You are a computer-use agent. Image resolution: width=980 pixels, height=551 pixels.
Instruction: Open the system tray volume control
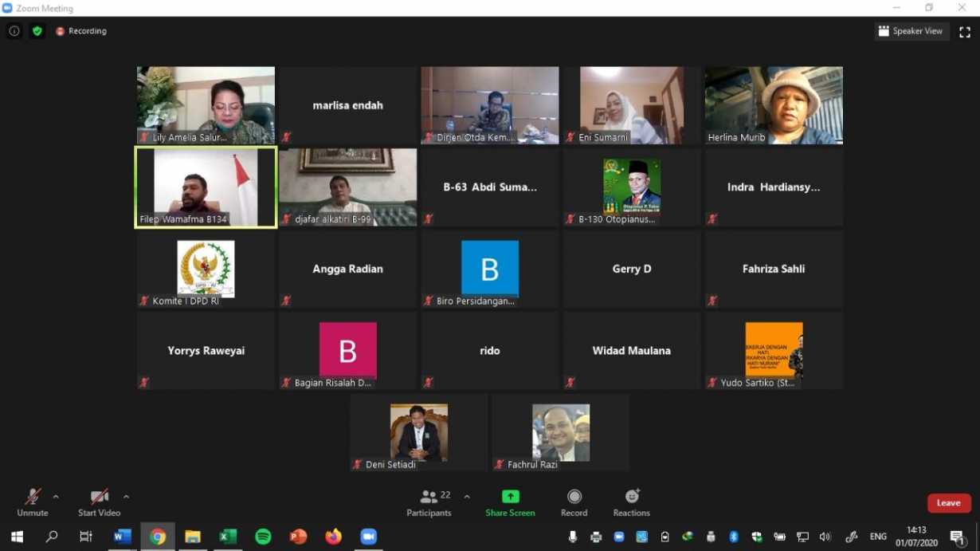tap(825, 537)
